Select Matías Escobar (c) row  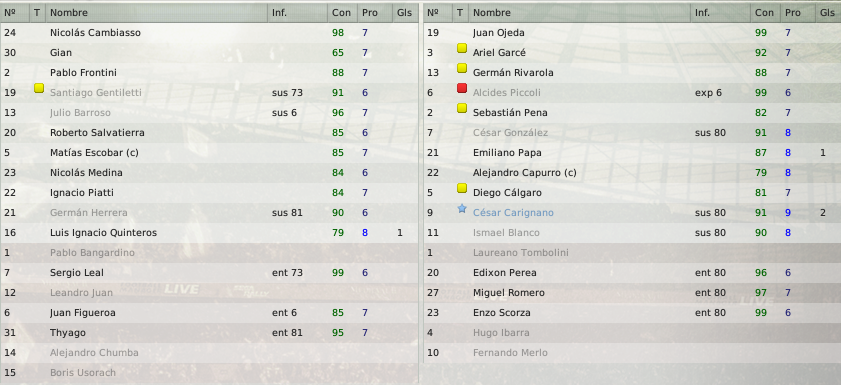(x=209, y=153)
